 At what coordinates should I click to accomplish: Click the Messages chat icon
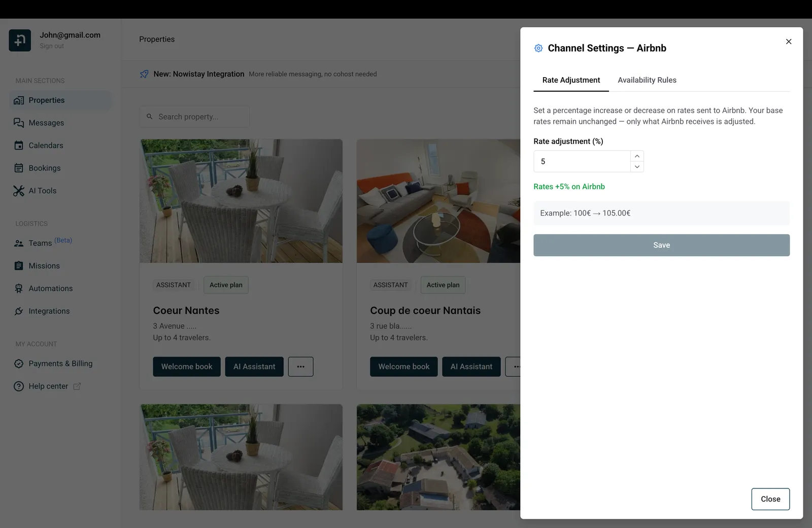[x=19, y=123]
